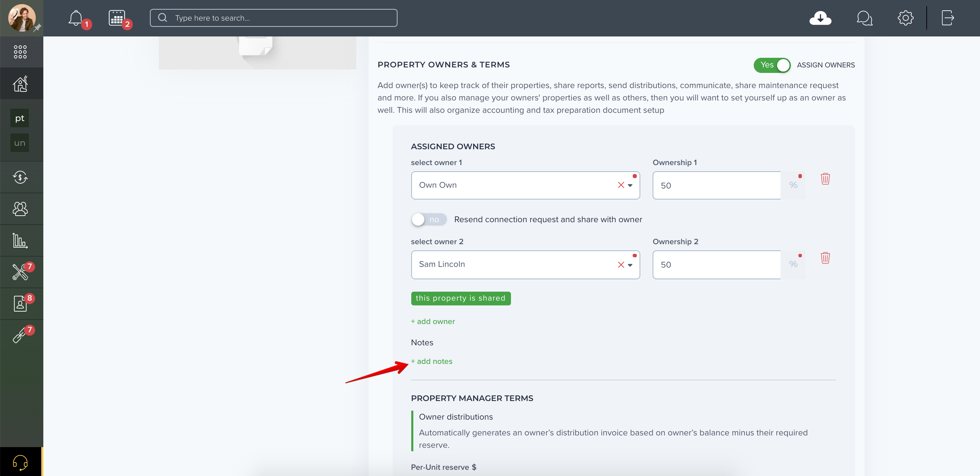
Task: Click the Ownership 2 percentage field
Action: pos(717,265)
